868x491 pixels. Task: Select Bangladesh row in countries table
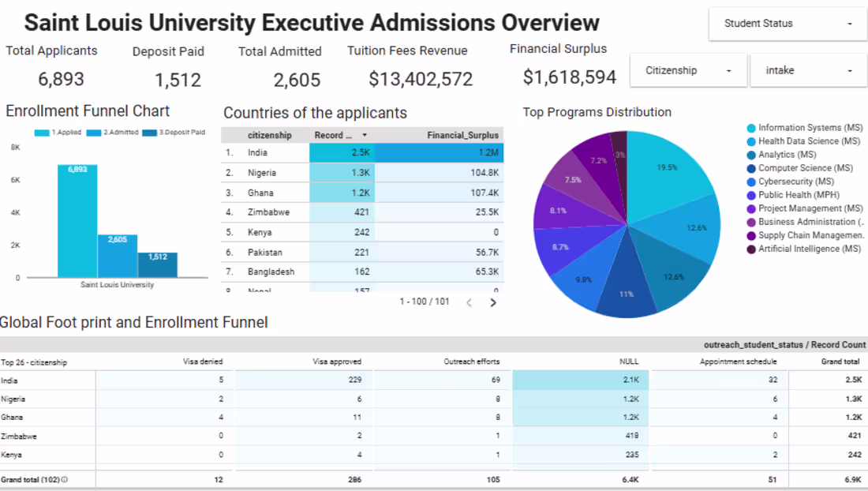(362, 272)
